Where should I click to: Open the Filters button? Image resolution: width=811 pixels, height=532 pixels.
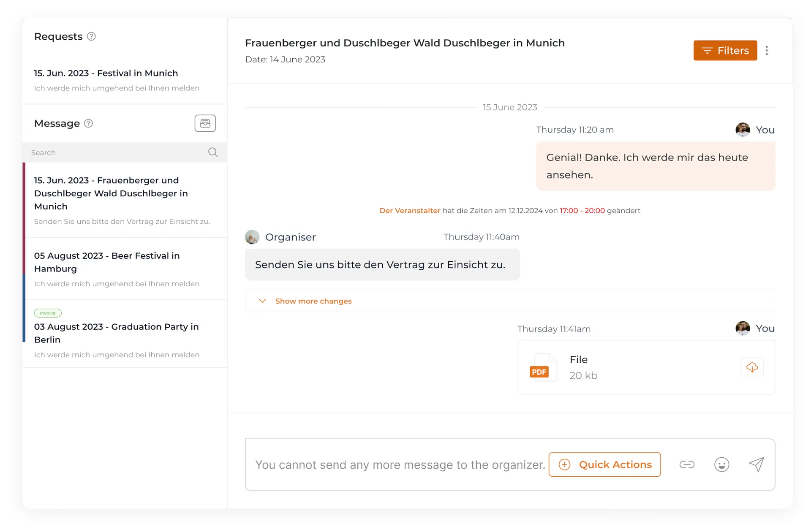725,51
